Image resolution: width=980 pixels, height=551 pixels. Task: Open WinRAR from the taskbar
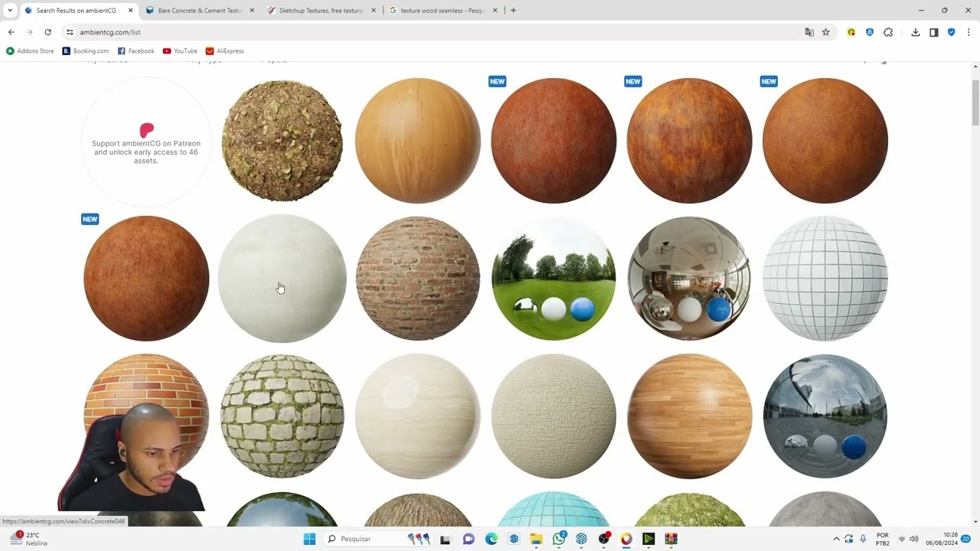pyautogui.click(x=671, y=539)
